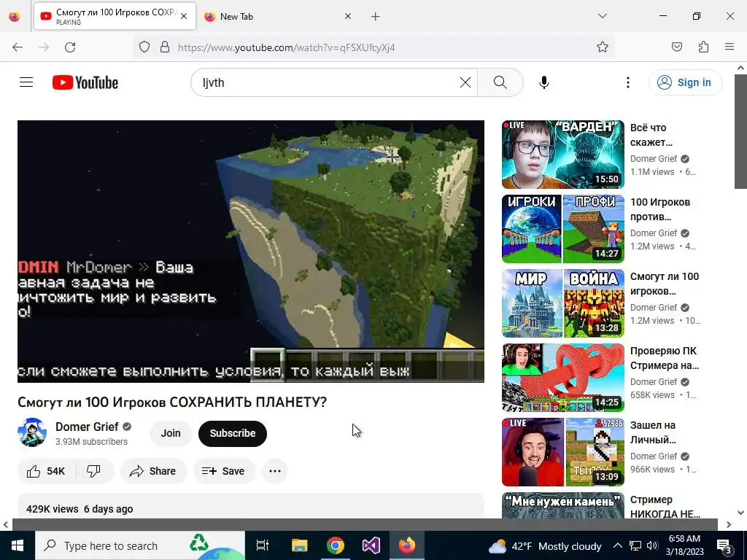Screen dimensions: 747x560
Task: Open the notification center icon
Action: tap(724, 546)
